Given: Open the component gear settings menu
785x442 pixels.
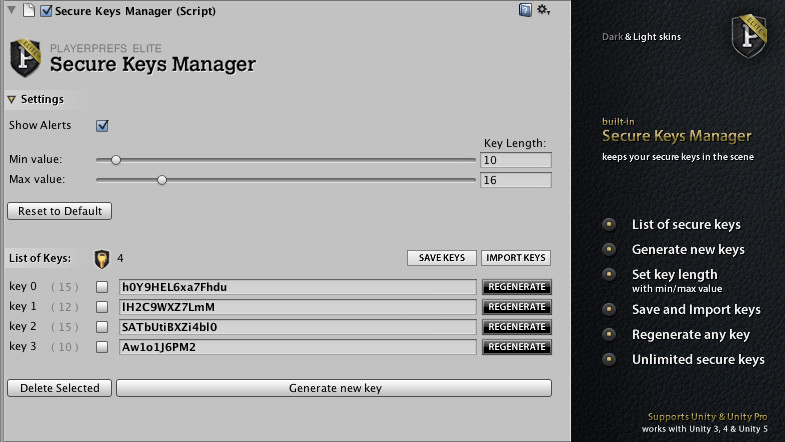Looking at the screenshot, I should click(543, 10).
